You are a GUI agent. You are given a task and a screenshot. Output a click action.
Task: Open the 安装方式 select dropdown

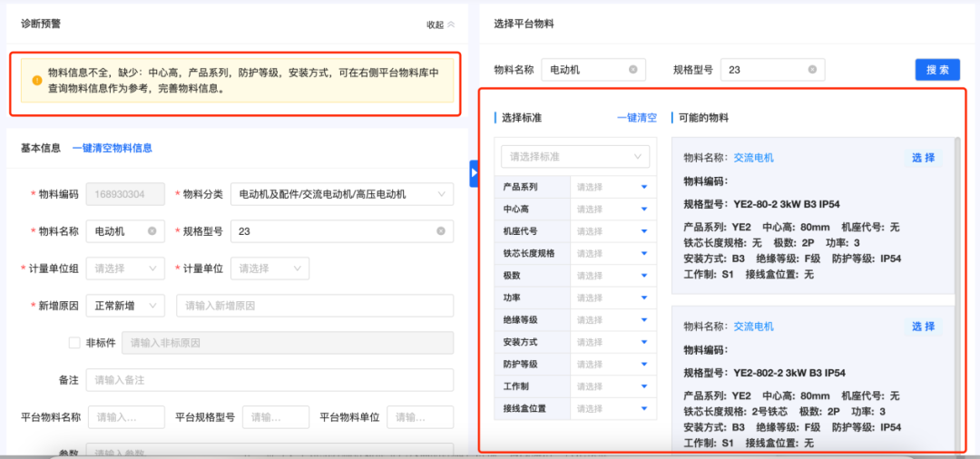pos(613,342)
